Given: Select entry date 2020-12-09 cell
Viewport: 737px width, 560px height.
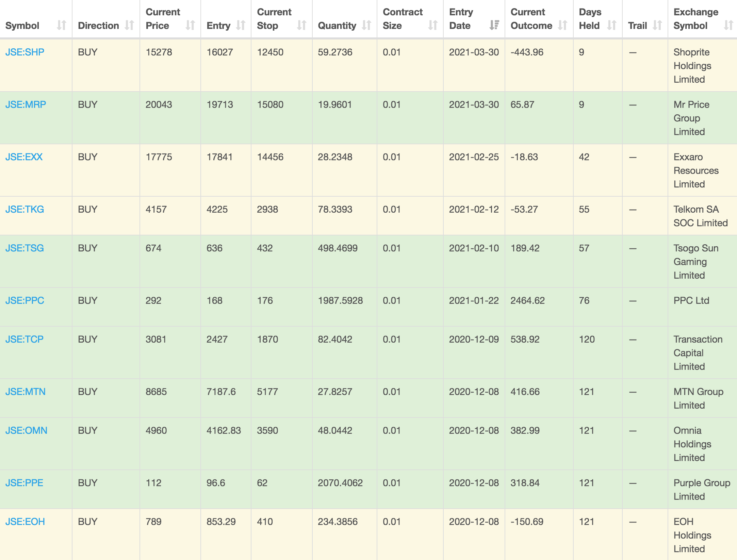Looking at the screenshot, I should coord(474,352).
